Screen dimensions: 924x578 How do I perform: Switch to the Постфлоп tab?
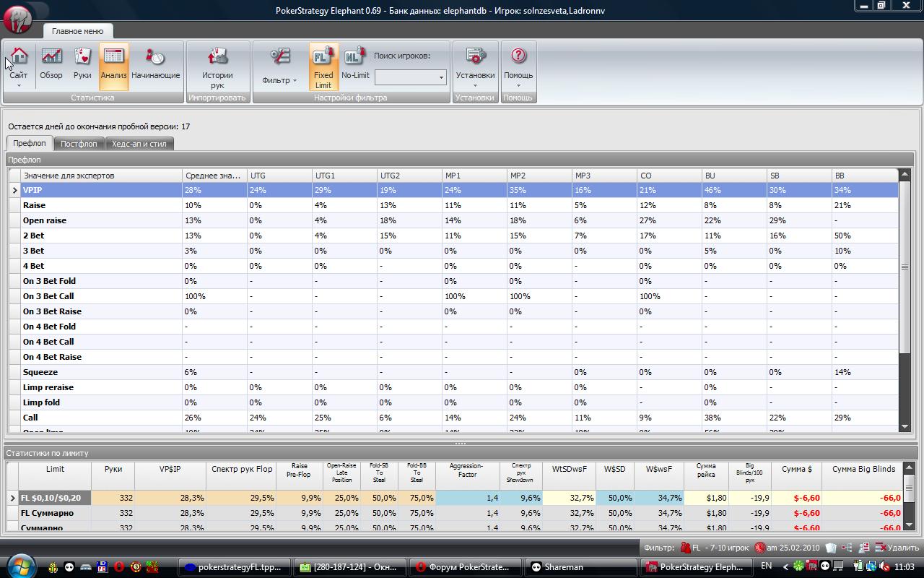[x=79, y=144]
